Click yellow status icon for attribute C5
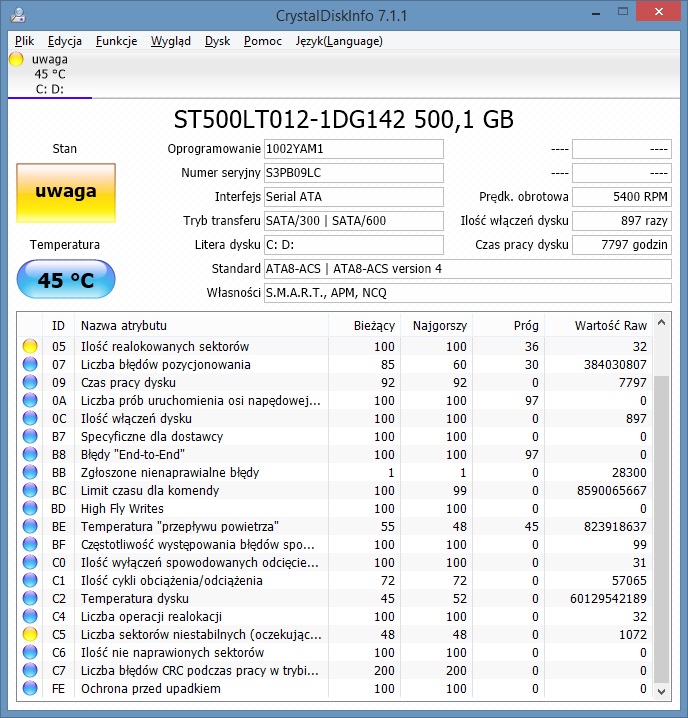Screen dimensions: 688x718 coord(30,634)
